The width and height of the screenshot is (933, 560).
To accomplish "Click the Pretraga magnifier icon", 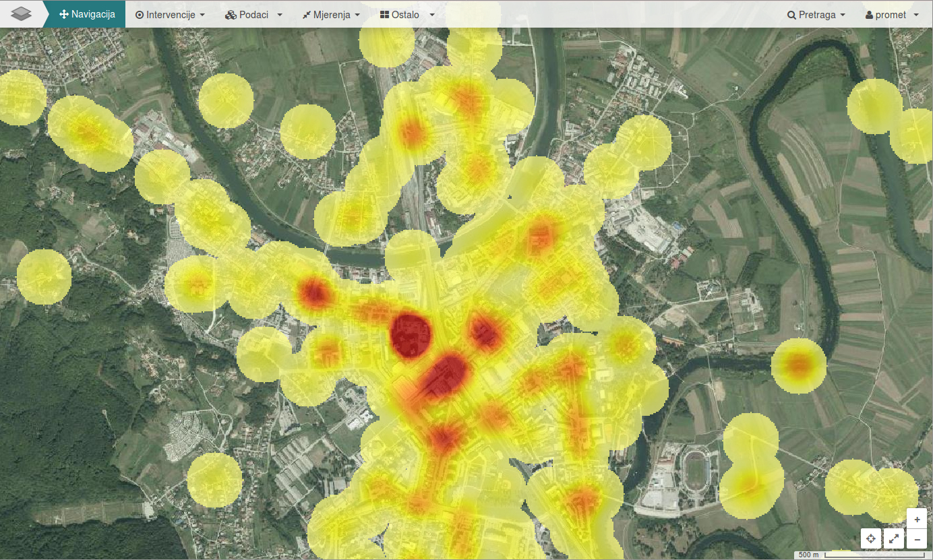I will pyautogui.click(x=791, y=15).
